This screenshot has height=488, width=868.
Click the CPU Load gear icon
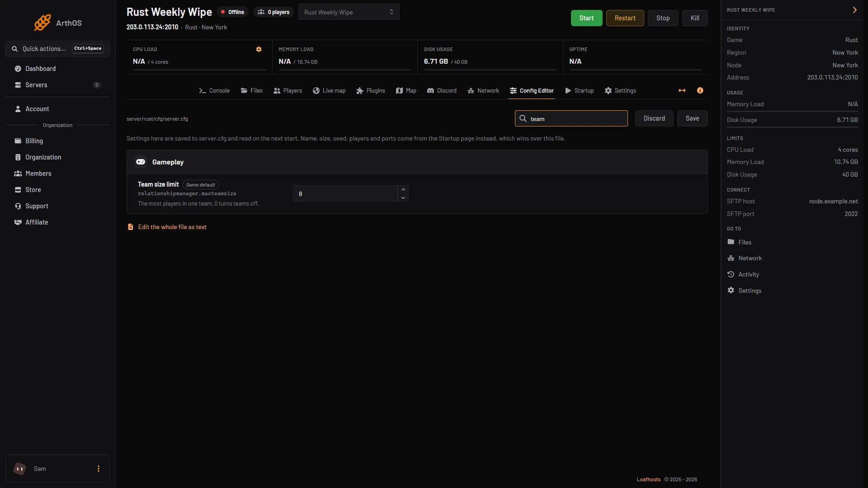[x=259, y=49]
